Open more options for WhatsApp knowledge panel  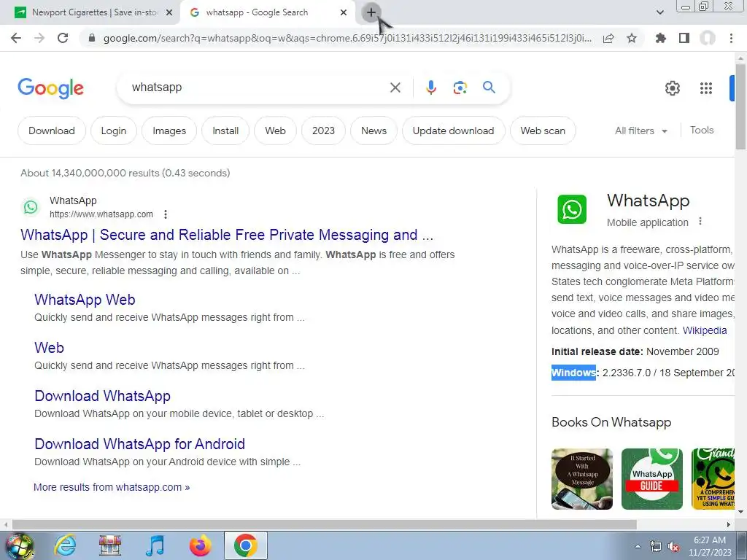(x=700, y=222)
